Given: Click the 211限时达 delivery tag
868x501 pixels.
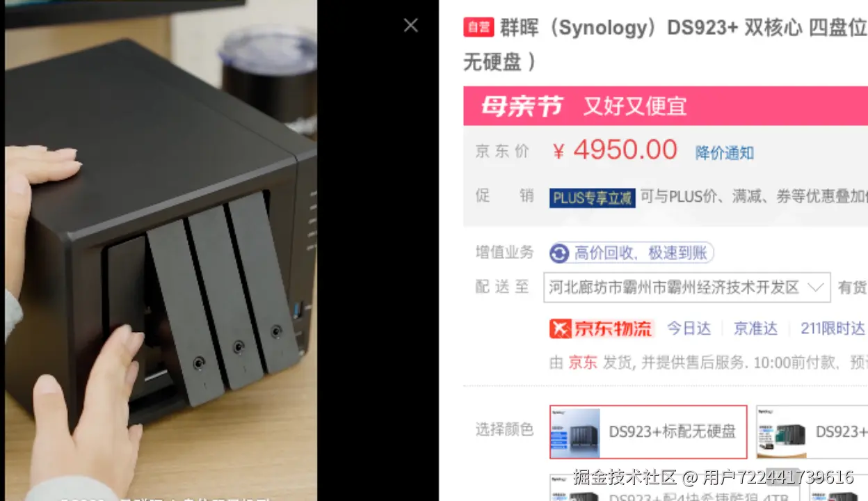Looking at the screenshot, I should [833, 328].
